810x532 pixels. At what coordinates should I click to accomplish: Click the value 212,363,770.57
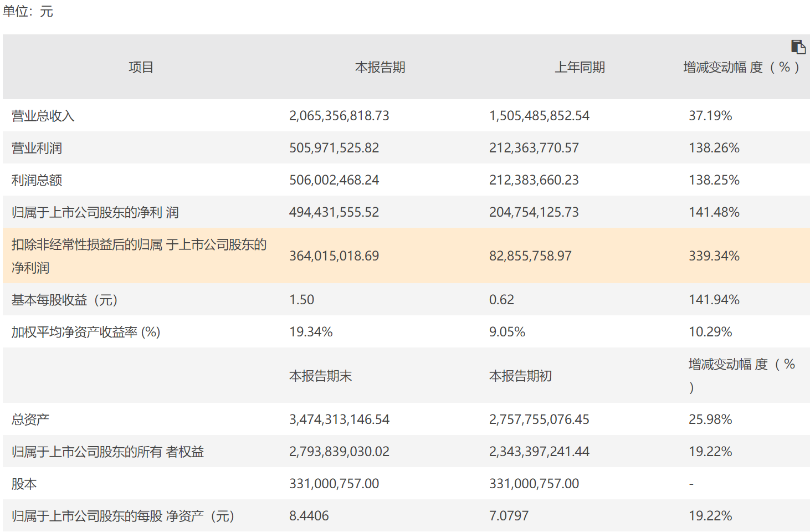coord(534,148)
